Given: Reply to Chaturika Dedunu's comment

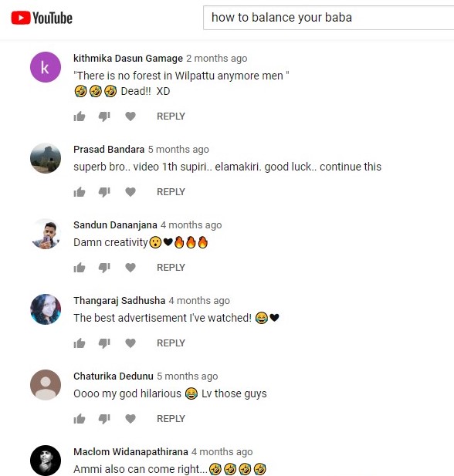Looking at the screenshot, I should [171, 419].
